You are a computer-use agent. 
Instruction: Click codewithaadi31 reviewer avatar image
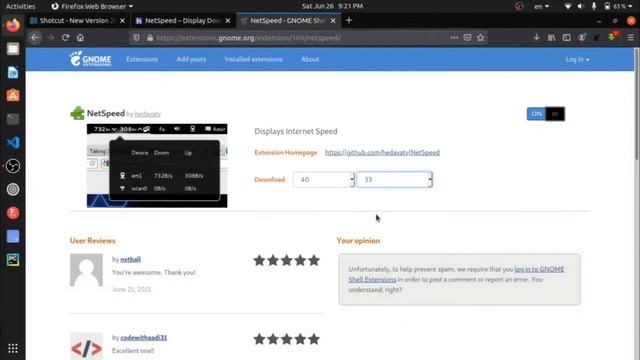(86, 346)
